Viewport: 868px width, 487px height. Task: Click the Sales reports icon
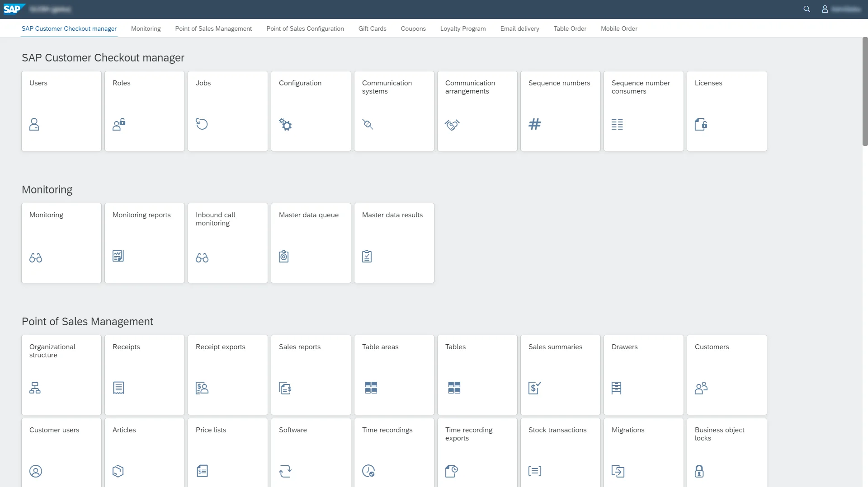click(x=285, y=388)
